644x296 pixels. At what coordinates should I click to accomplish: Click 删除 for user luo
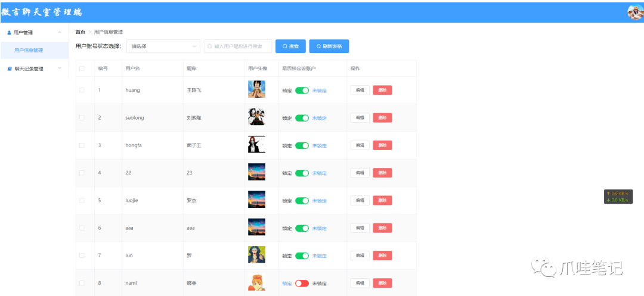(382, 256)
